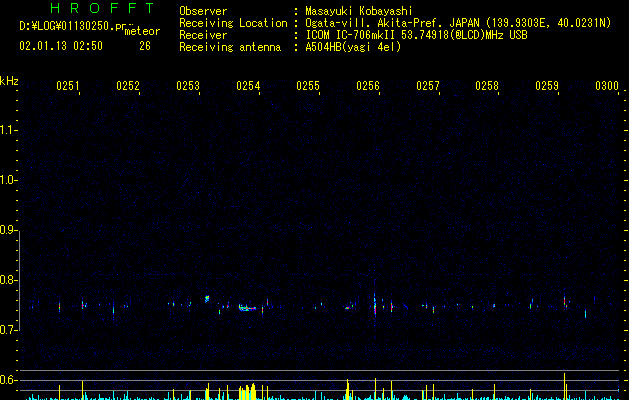Image resolution: width=629 pixels, height=400 pixels.
Task: Click the 0300 time marker
Action: point(607,86)
